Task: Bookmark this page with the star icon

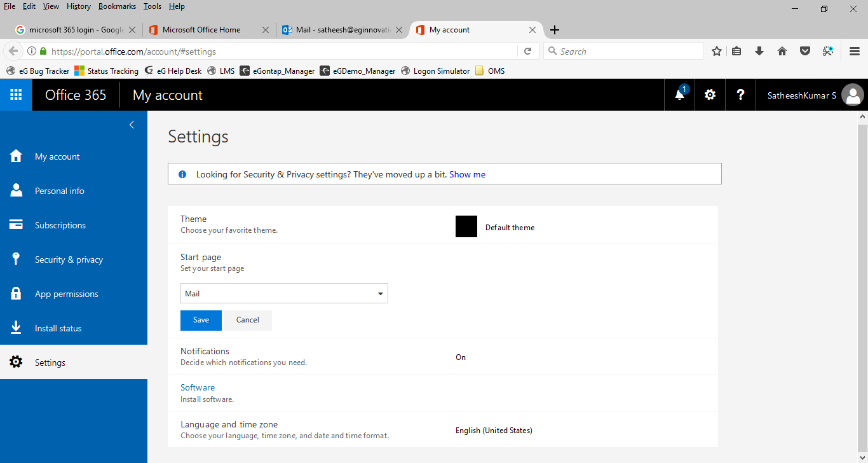Action: (717, 52)
